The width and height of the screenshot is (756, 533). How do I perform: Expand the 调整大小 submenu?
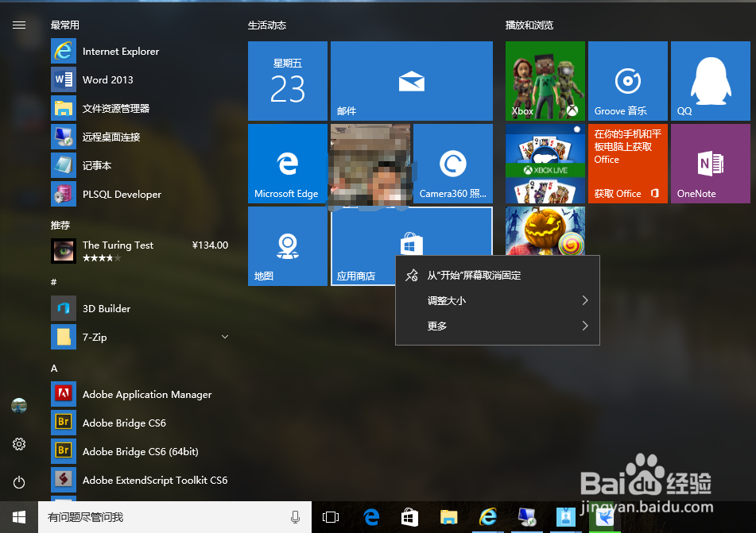(x=498, y=301)
